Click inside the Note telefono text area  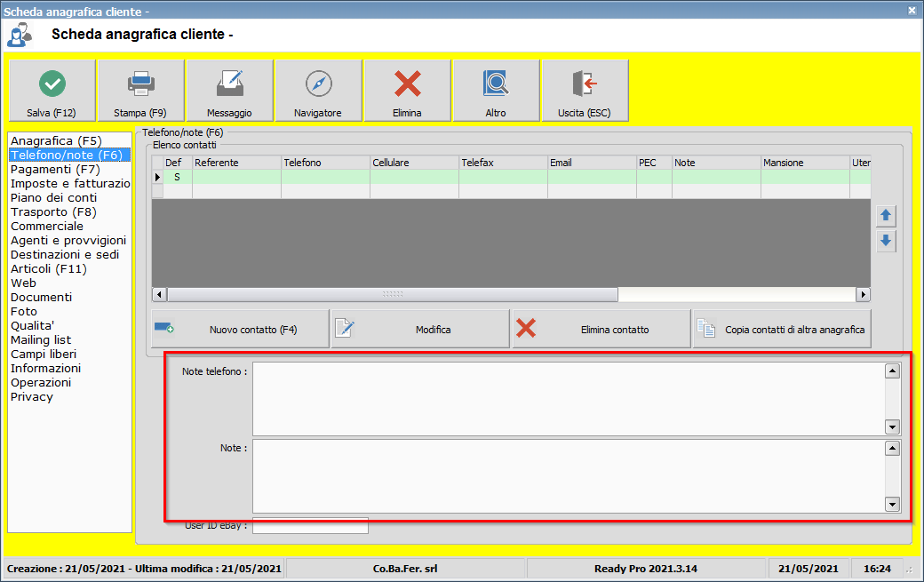click(x=569, y=399)
